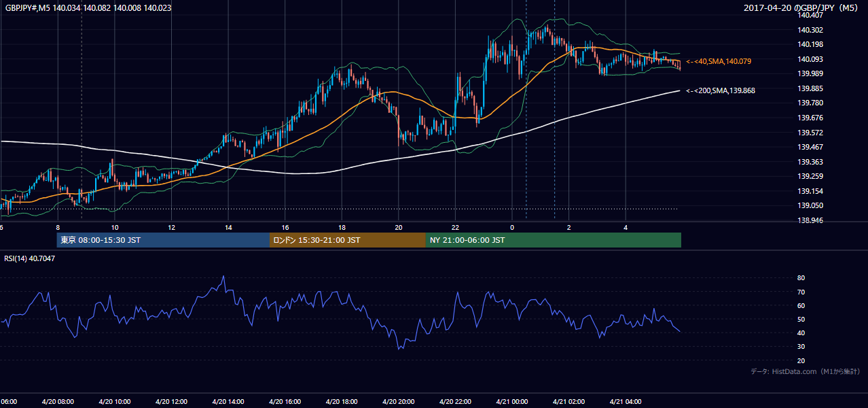Click the 4/20 16:00 time axis label
868x408 pixels.
pos(285,402)
